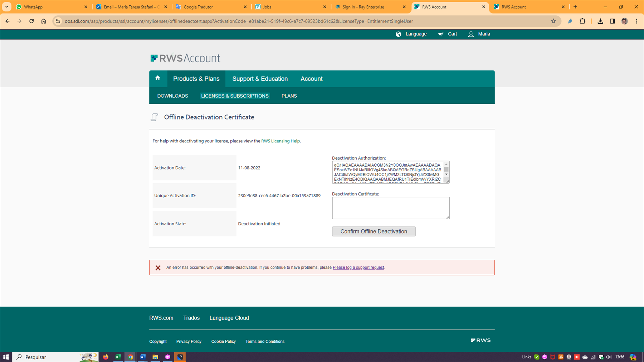The height and width of the screenshot is (362, 644).
Task: Open the browser extensions puzzle icon
Action: (582, 21)
